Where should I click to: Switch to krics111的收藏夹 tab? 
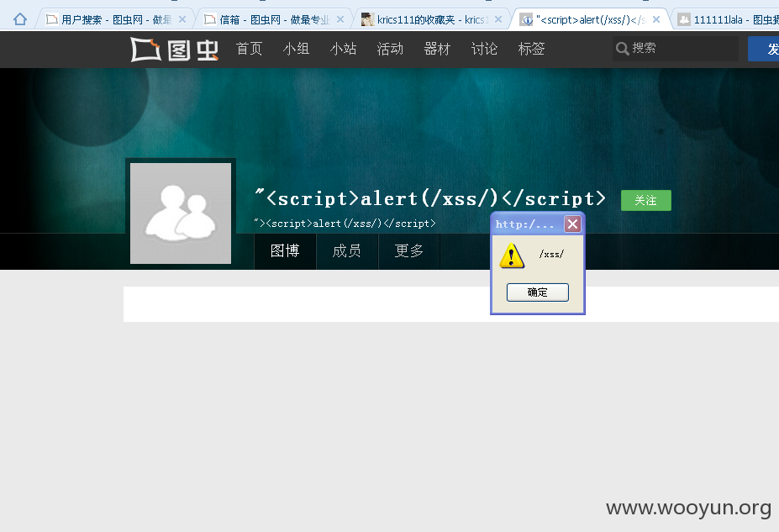click(433, 20)
